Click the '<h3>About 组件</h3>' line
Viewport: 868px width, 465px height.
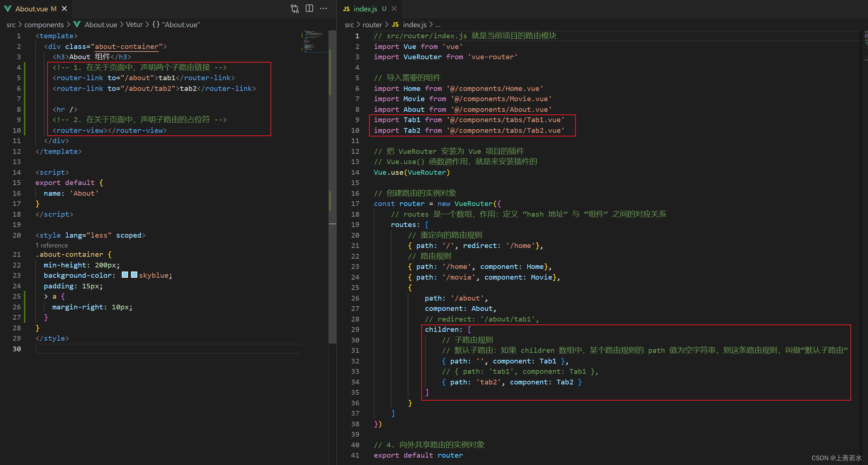pos(92,57)
